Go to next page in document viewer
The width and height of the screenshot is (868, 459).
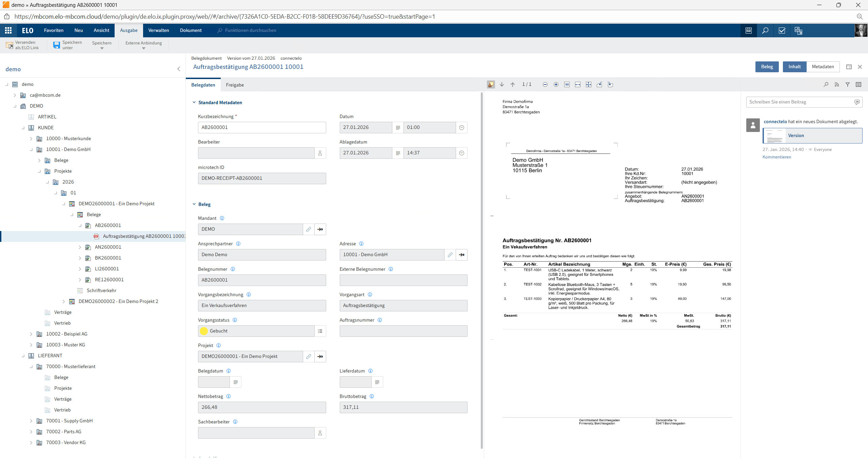(x=502, y=84)
